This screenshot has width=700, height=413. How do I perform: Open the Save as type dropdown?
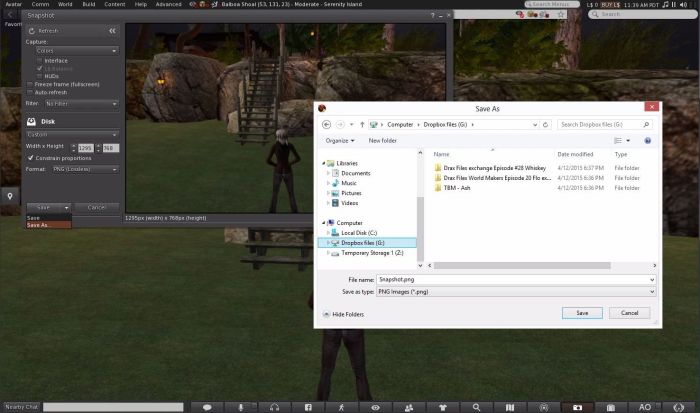click(x=516, y=292)
